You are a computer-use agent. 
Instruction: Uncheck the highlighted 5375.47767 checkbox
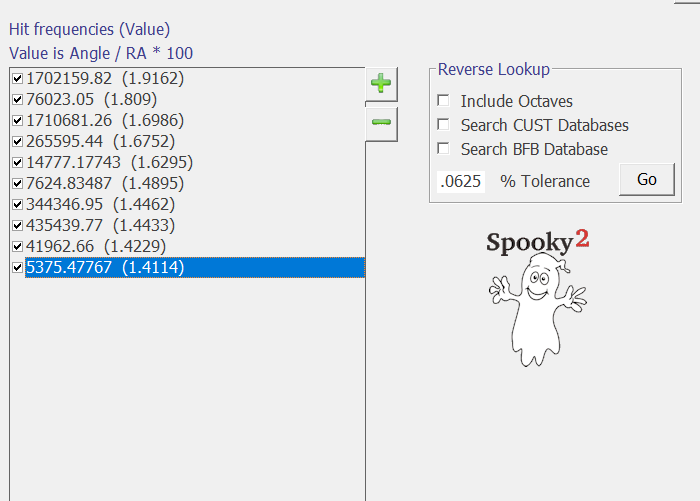(x=17, y=267)
